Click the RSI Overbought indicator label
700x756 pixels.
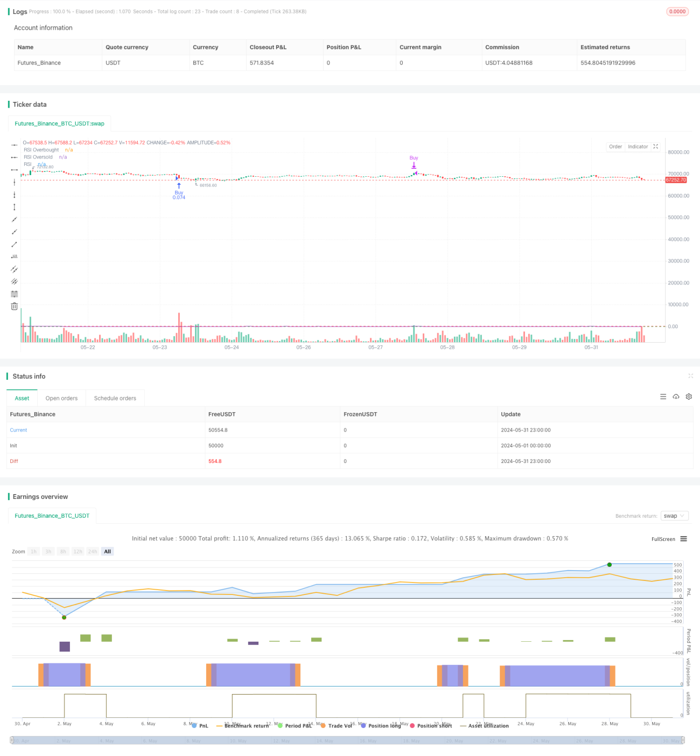tap(41, 150)
